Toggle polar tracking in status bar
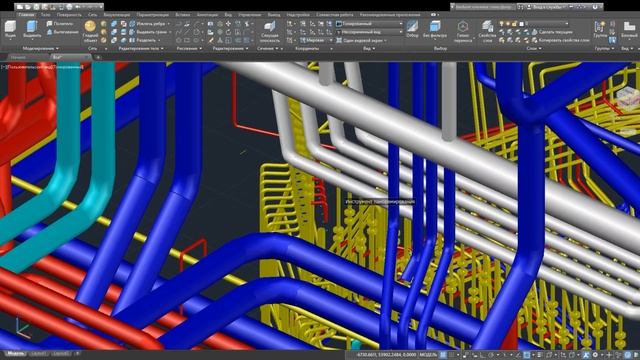Image resolution: width=640 pixels, height=360 pixels. [491, 355]
